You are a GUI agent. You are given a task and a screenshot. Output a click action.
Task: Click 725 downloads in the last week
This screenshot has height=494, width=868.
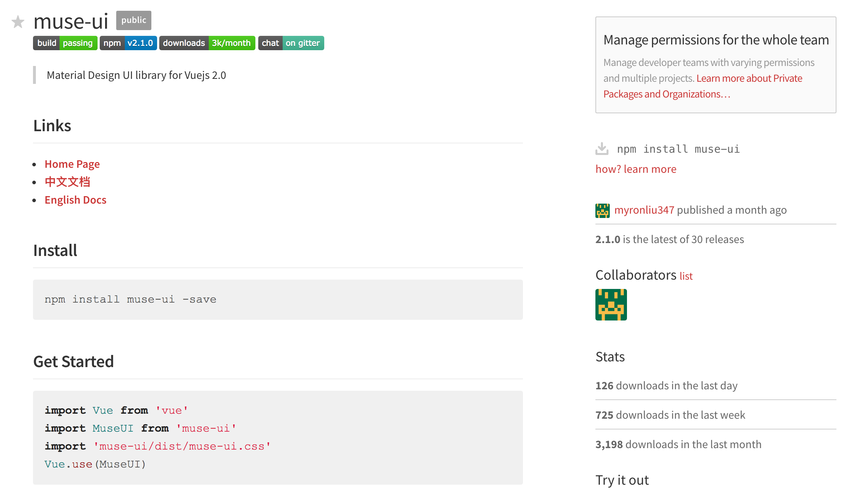pyautogui.click(x=670, y=415)
